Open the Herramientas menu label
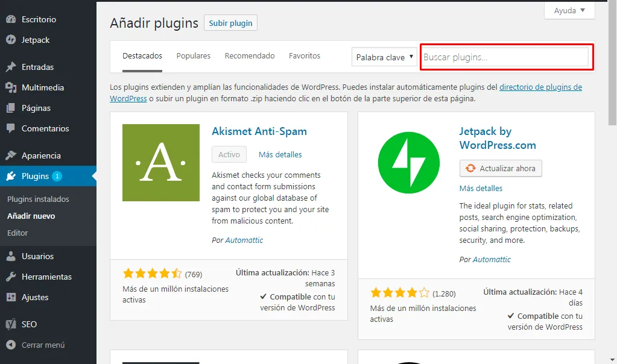This screenshot has height=364, width=617. coord(46,277)
